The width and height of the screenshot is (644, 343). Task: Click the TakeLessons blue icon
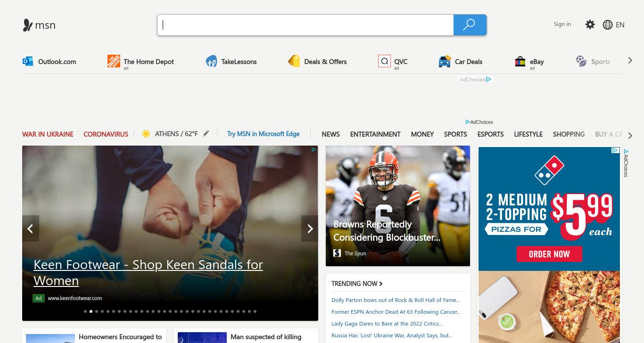coord(211,61)
